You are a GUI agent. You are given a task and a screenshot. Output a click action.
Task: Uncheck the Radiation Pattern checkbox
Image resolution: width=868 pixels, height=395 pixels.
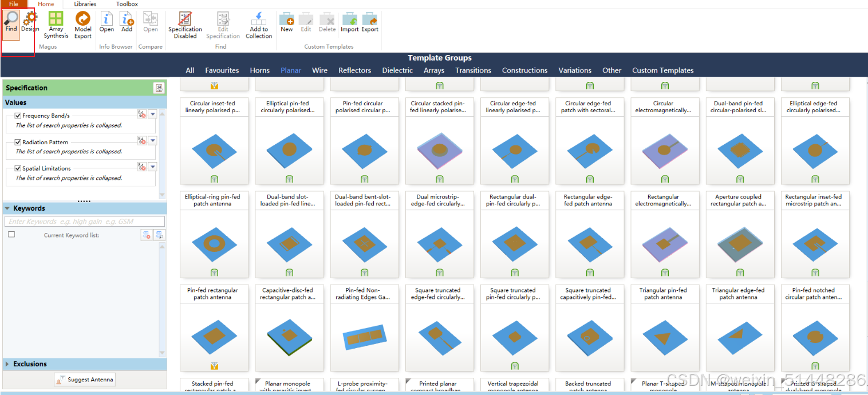click(18, 142)
